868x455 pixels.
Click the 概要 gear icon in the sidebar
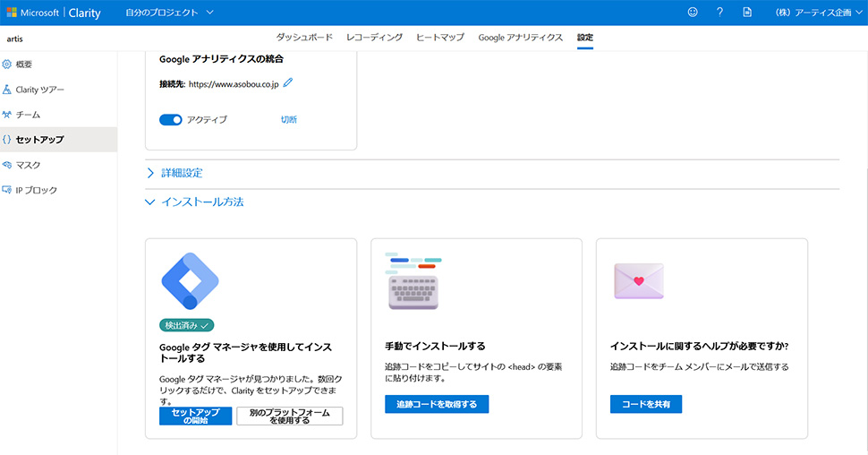point(6,64)
